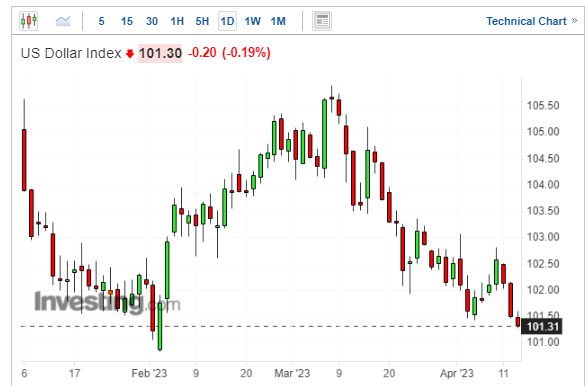Image resolution: width=588 pixels, height=386 pixels.
Task: Choose the 1M monthly timeframe
Action: [x=278, y=21]
